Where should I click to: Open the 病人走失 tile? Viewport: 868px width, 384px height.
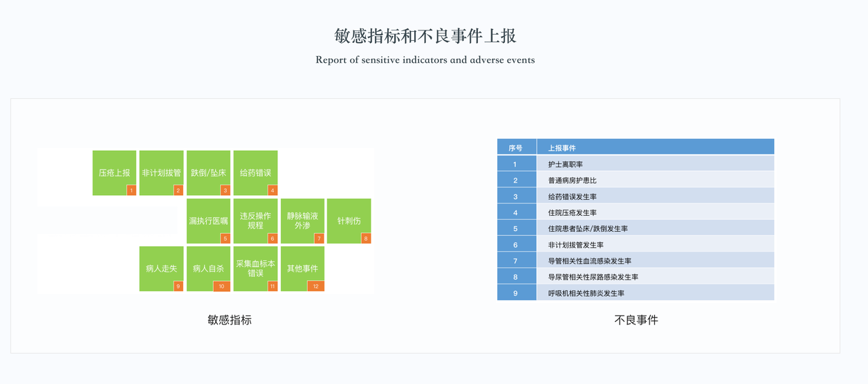click(x=161, y=268)
